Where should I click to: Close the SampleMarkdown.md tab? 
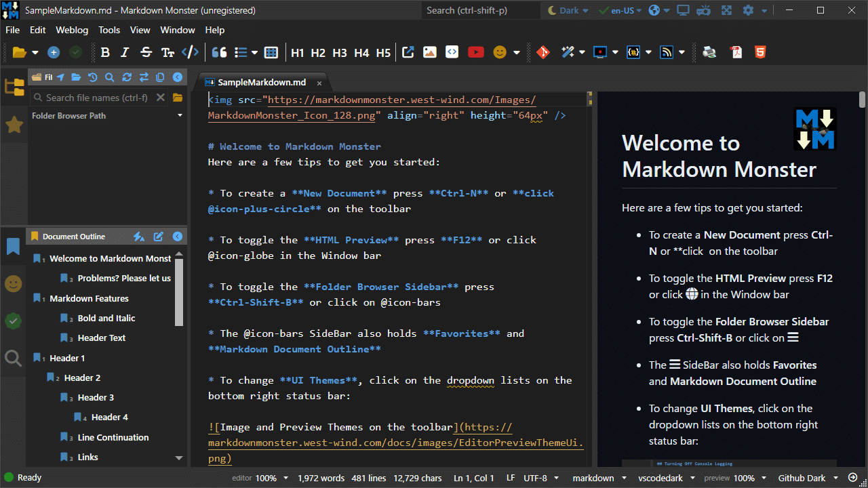[x=319, y=83]
